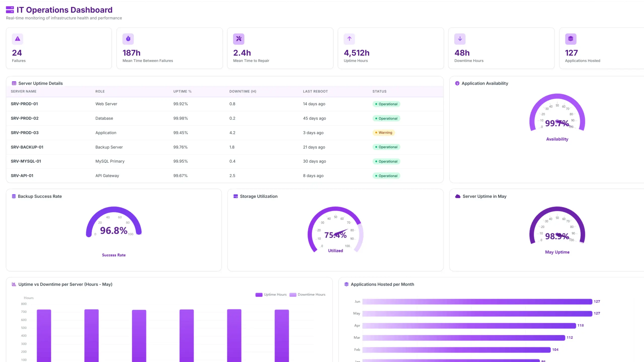Click the Jun bar showing 127 applications
Screen dimensions: 644x362
477,302
